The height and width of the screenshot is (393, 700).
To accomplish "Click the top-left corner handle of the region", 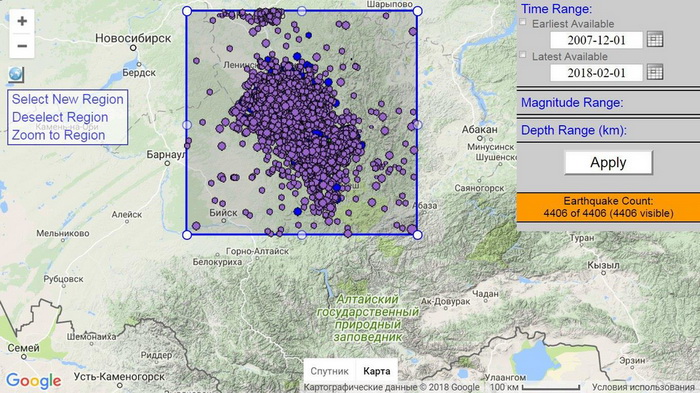I will 187,11.
